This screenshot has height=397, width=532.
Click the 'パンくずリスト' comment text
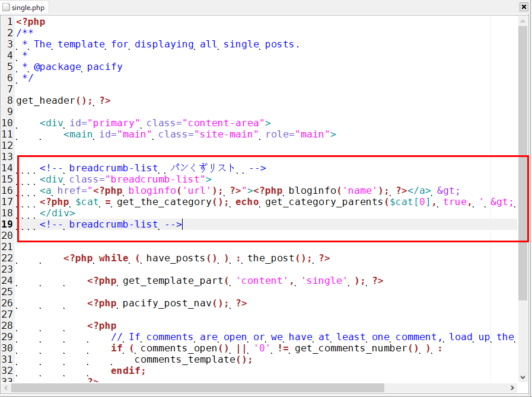(x=203, y=168)
